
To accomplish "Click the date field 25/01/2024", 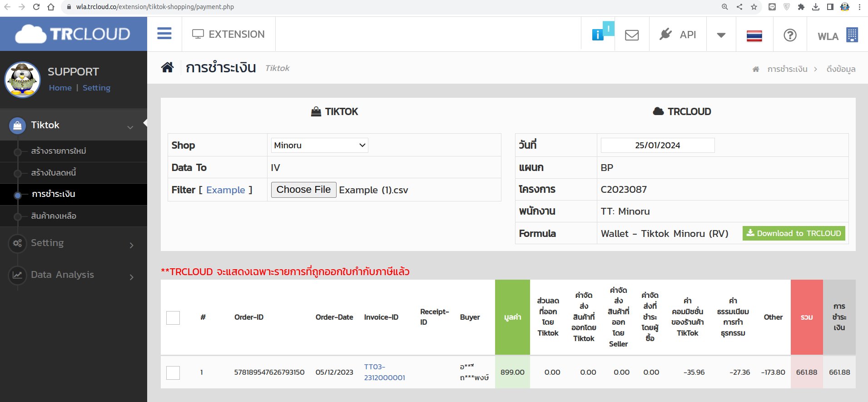I will click(x=657, y=146).
